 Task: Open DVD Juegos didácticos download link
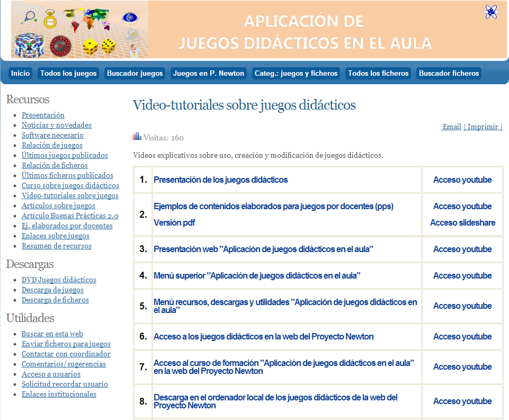click(59, 280)
